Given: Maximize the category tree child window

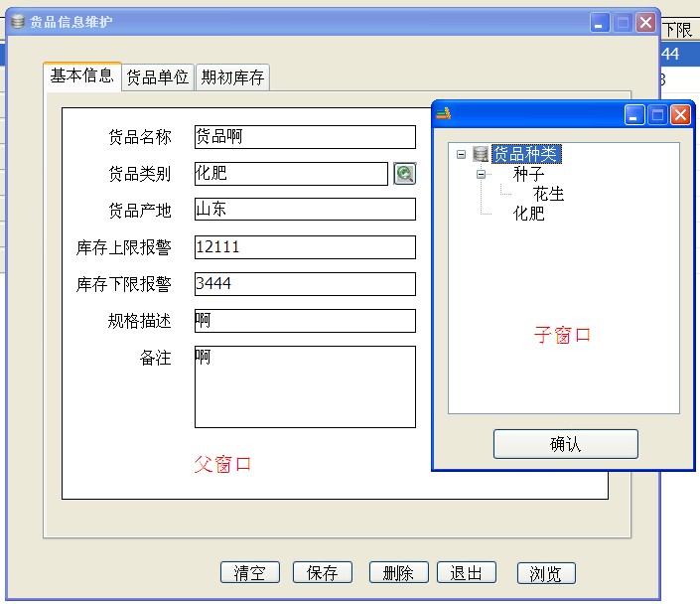Looking at the screenshot, I should (657, 115).
